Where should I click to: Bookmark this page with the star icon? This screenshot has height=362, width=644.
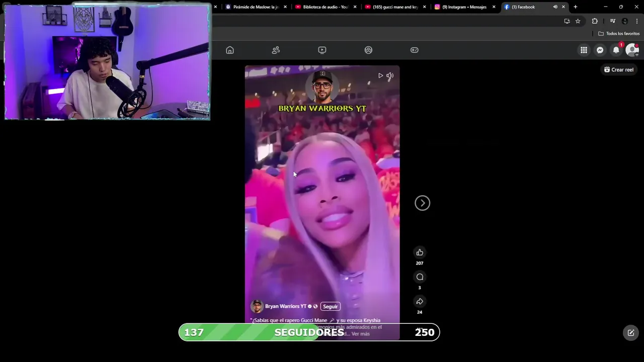[x=578, y=21]
